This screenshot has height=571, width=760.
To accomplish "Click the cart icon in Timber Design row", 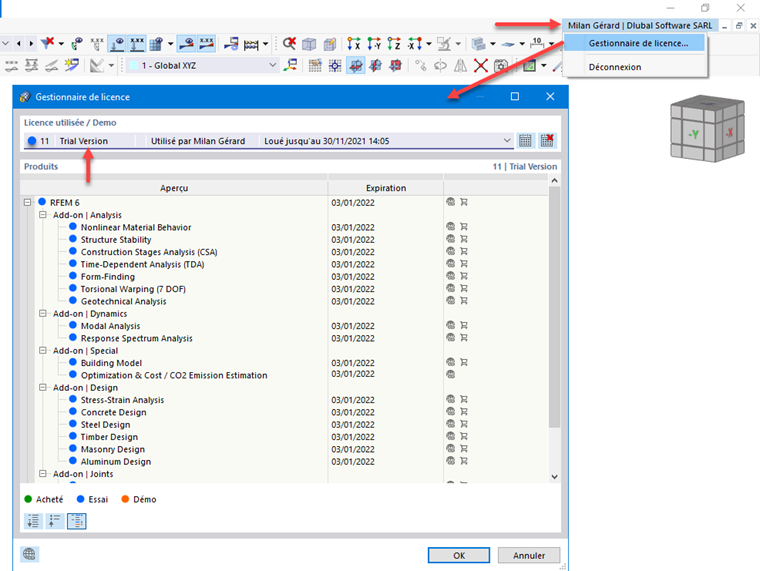I will point(464,436).
